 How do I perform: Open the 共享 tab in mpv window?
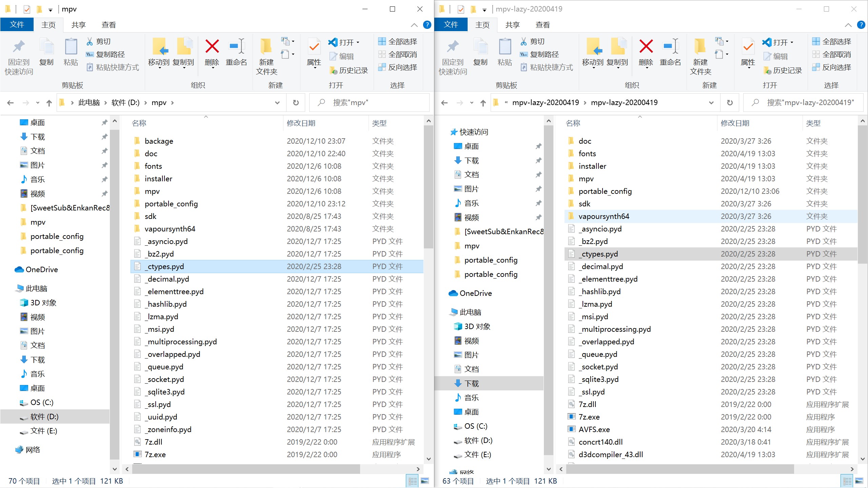79,25
